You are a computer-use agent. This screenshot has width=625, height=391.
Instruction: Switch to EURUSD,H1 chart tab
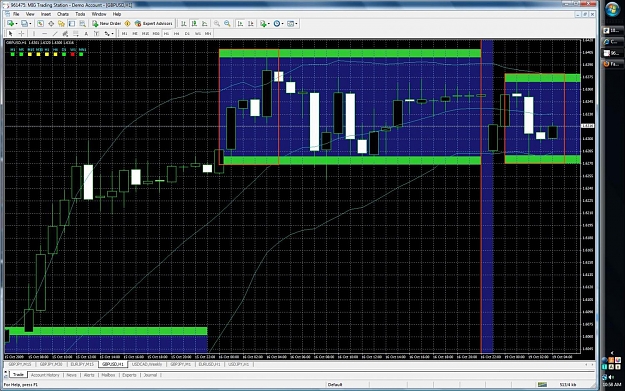pos(210,364)
